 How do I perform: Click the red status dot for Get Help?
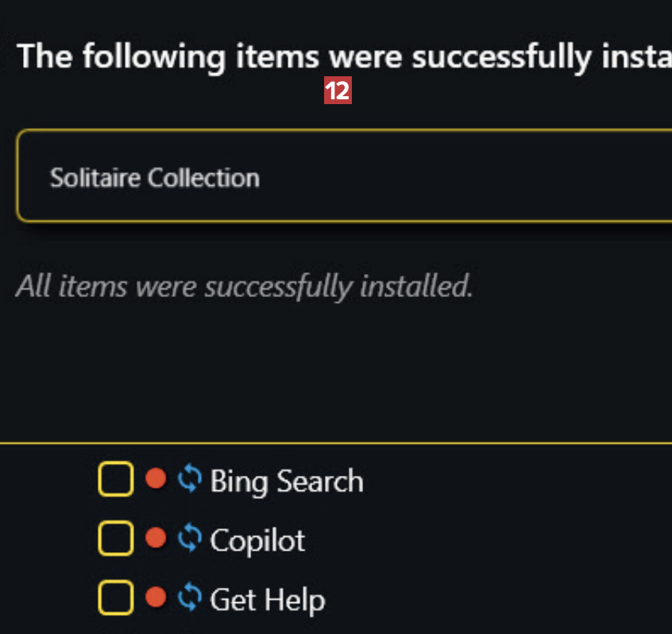tap(156, 597)
